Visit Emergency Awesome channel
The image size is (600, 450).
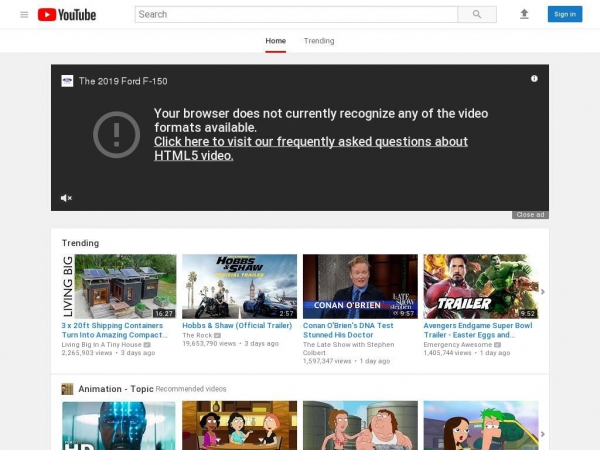click(458, 345)
